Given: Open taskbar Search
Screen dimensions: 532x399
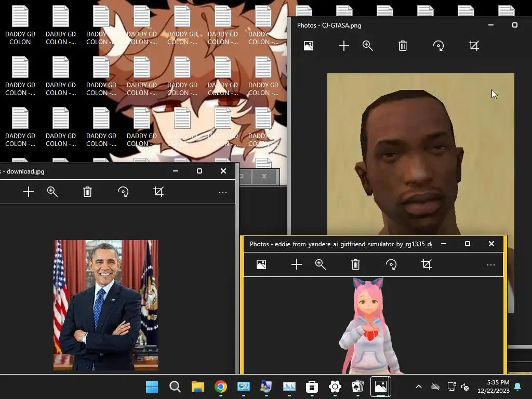Looking at the screenshot, I should click(175, 387).
